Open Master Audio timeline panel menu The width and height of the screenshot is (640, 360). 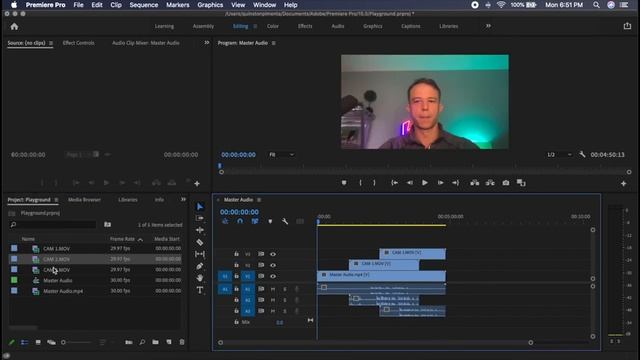click(259, 200)
